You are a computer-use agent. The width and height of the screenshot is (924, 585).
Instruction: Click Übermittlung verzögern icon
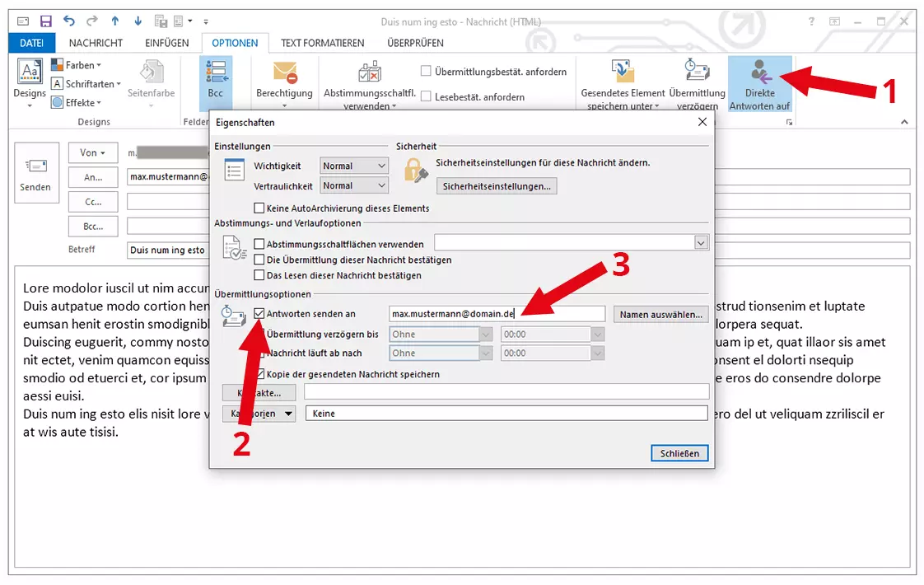coord(697,71)
